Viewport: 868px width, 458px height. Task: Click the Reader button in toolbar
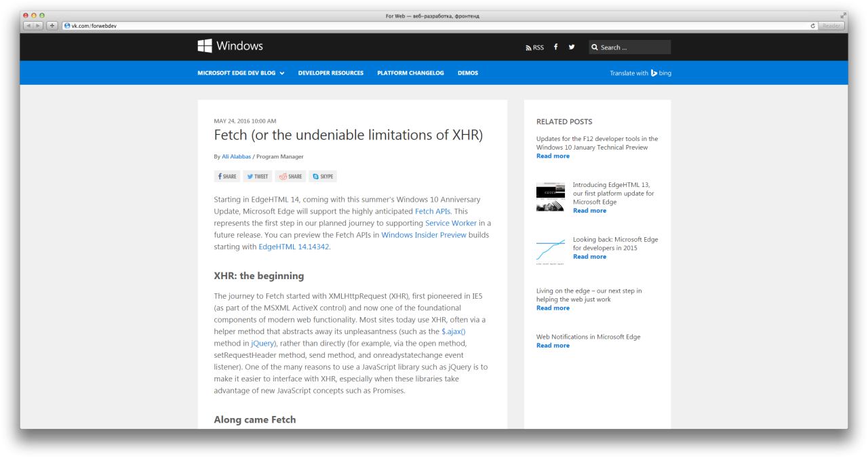click(831, 26)
